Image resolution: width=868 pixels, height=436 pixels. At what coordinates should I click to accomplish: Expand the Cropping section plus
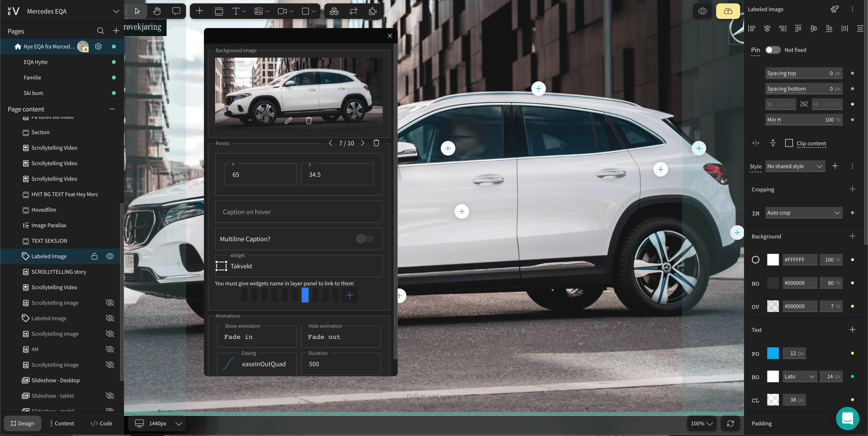pyautogui.click(x=852, y=189)
